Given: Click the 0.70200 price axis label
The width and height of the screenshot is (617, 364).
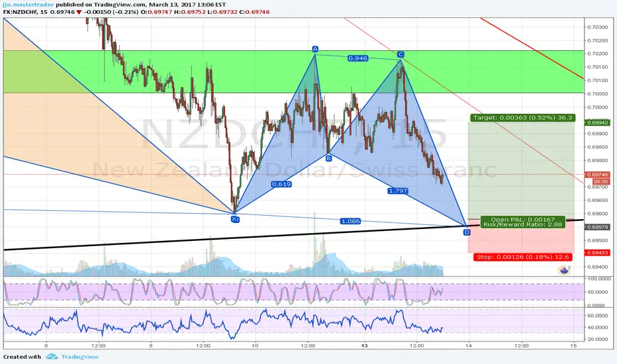Looking at the screenshot, I should point(597,54).
